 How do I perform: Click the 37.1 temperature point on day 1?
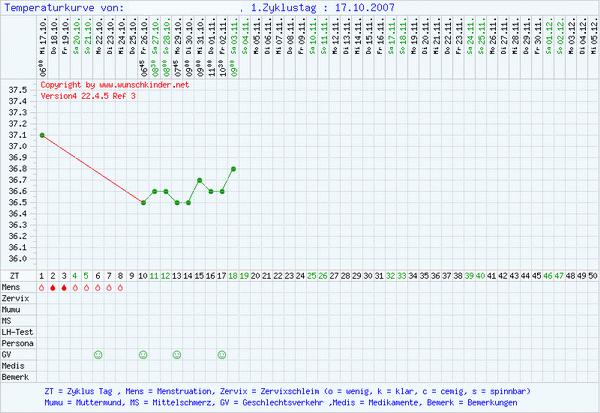tap(42, 135)
